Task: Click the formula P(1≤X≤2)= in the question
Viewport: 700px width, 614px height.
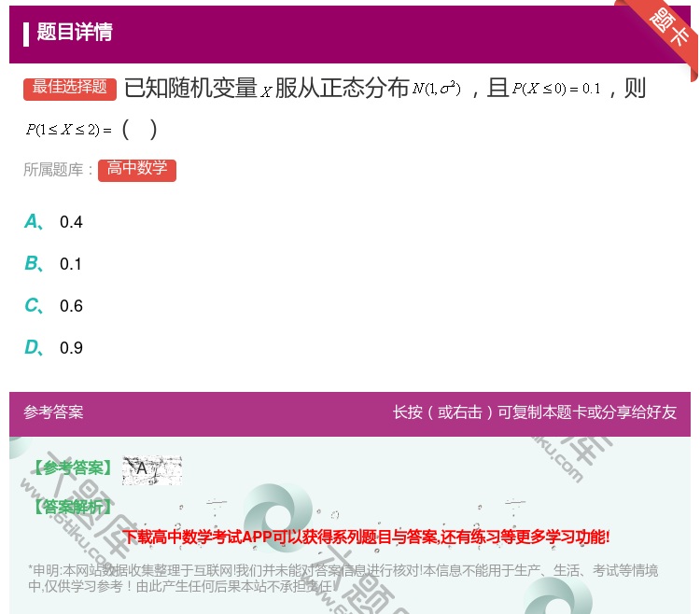Action: click(69, 130)
